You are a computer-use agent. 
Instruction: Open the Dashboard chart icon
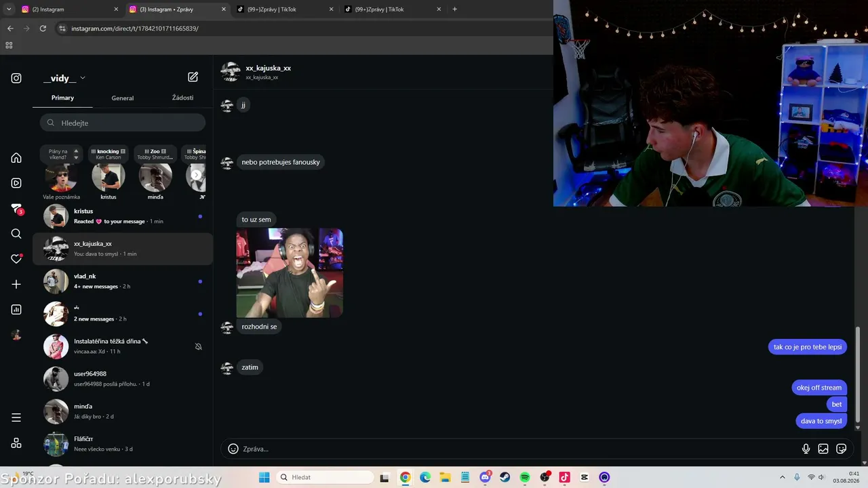[x=16, y=310]
